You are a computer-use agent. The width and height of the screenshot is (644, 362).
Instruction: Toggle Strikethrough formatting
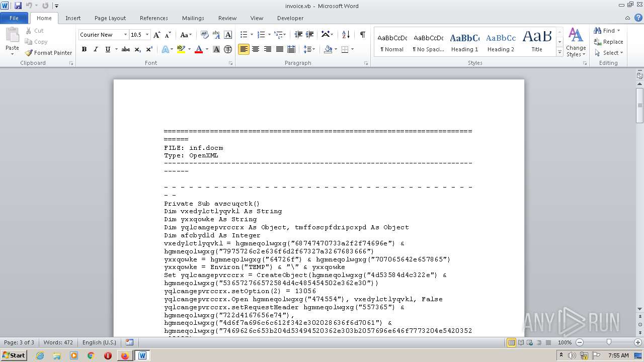pos(126,49)
